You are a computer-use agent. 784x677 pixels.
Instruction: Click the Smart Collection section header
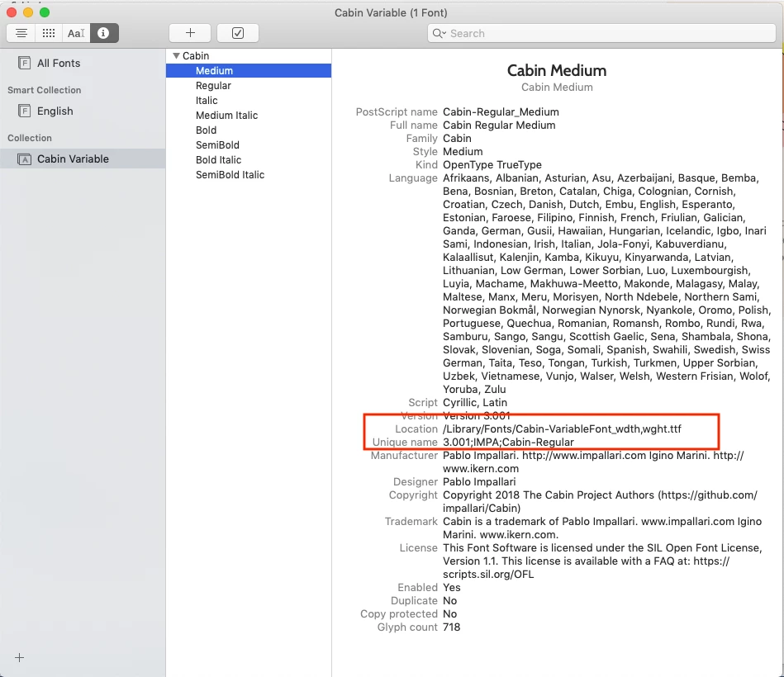[x=44, y=90]
